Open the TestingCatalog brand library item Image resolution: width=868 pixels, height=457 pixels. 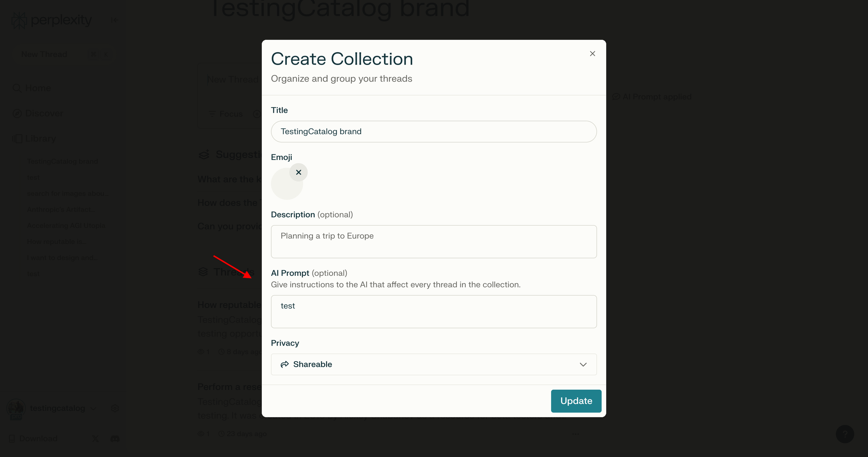62,161
